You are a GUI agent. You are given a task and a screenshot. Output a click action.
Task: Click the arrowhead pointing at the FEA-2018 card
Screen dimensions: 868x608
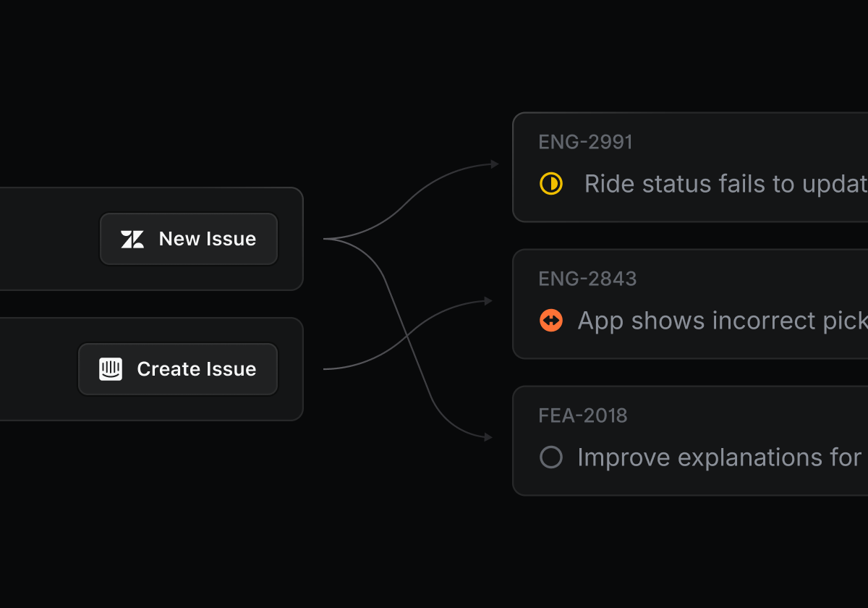tap(488, 437)
